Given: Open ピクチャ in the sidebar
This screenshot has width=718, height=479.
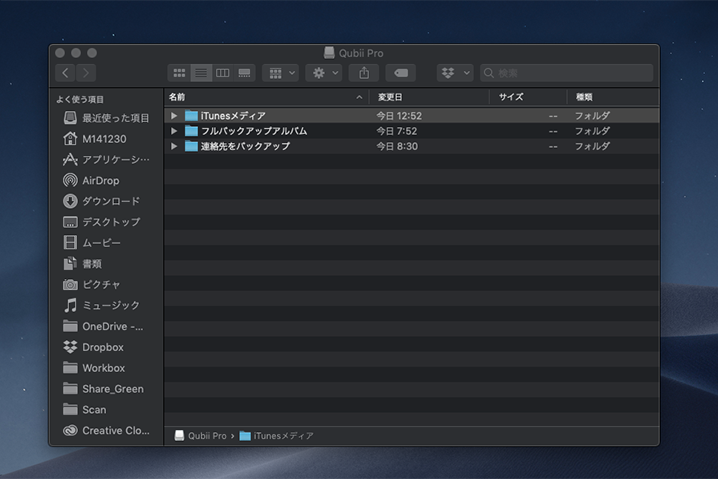Looking at the screenshot, I should (x=91, y=284).
